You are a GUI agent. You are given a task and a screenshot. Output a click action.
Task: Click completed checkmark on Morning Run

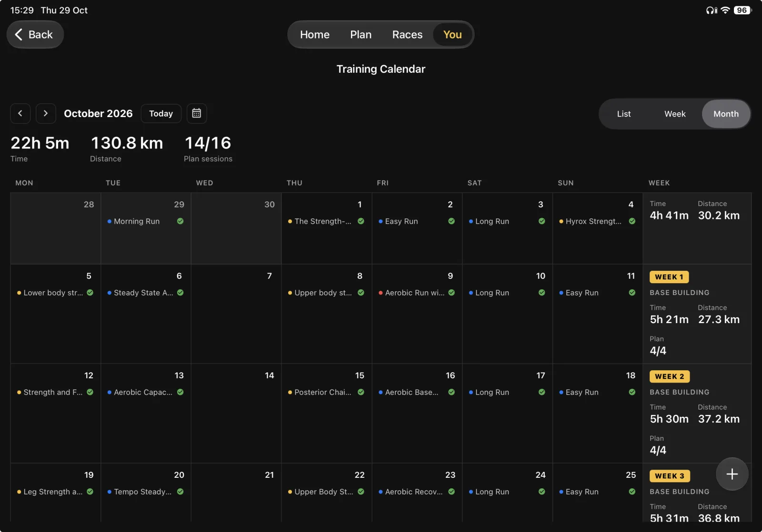(180, 221)
